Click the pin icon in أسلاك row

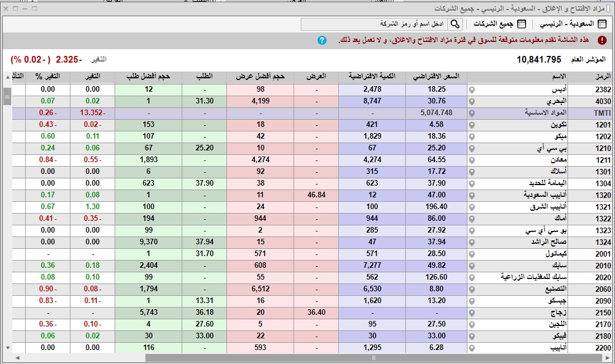472,172
